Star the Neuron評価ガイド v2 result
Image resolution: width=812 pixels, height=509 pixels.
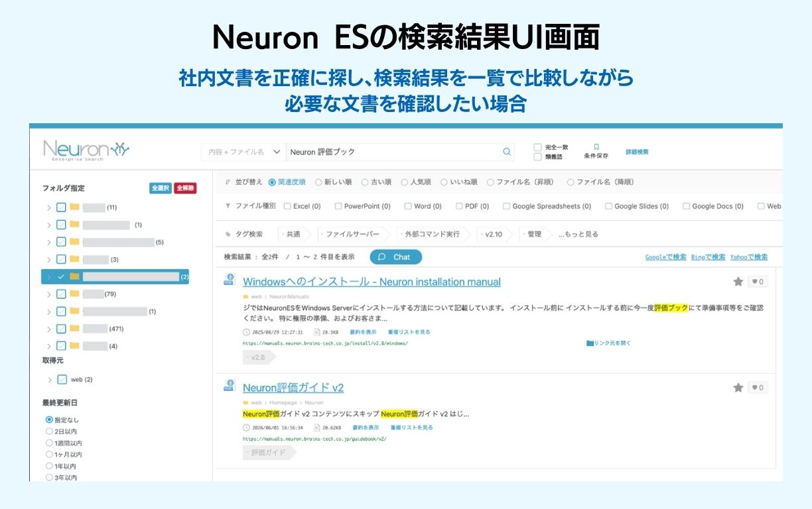(x=738, y=388)
